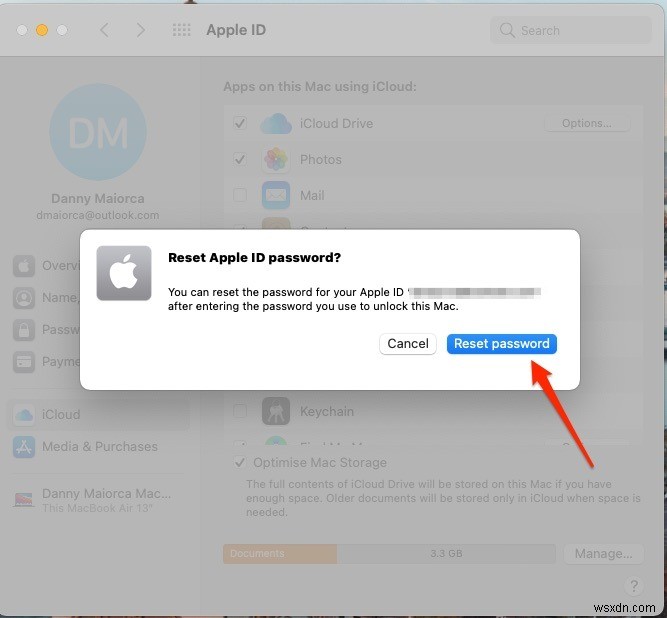667x618 pixels.
Task: Click the Danny Maiorca name text
Action: (98, 199)
